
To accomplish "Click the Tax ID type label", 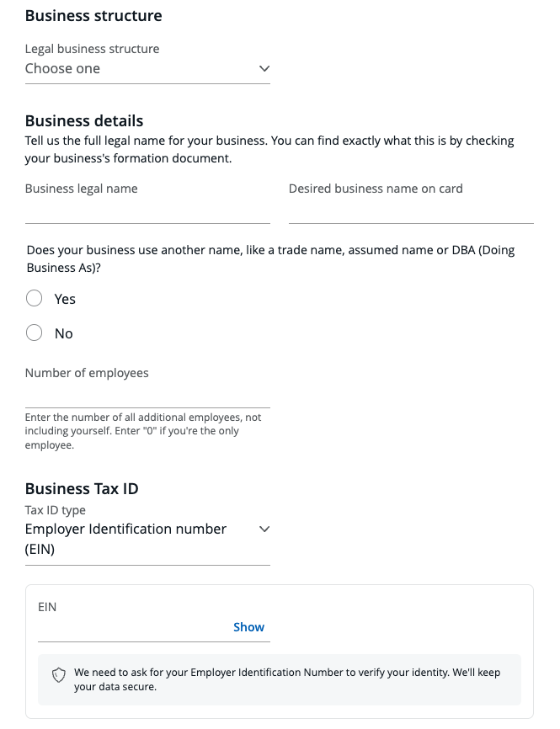I will 53,509.
